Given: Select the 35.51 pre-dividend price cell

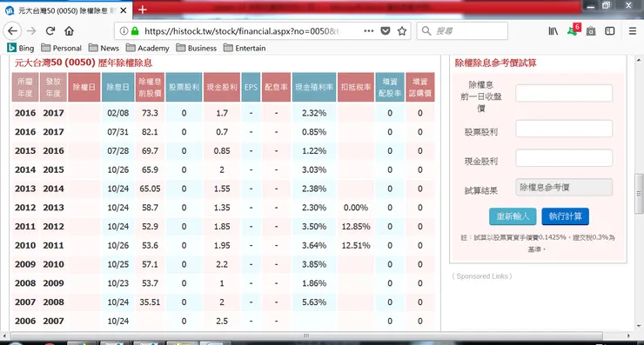Looking at the screenshot, I should (150, 302).
